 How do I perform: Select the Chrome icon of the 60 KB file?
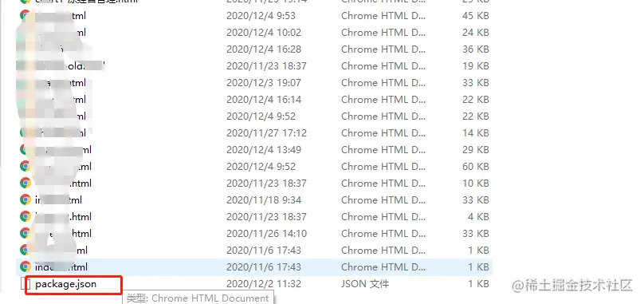[26, 167]
